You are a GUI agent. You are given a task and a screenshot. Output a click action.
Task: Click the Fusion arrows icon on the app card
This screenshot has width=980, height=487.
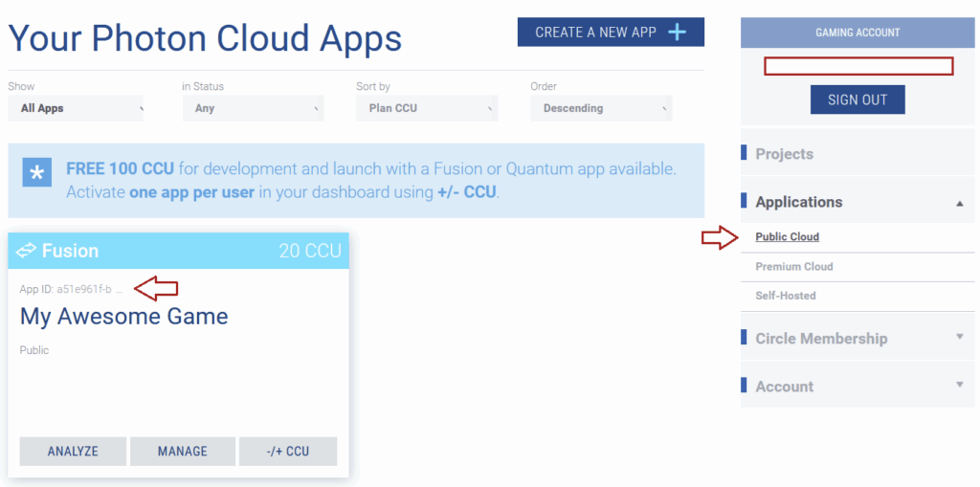click(x=27, y=251)
